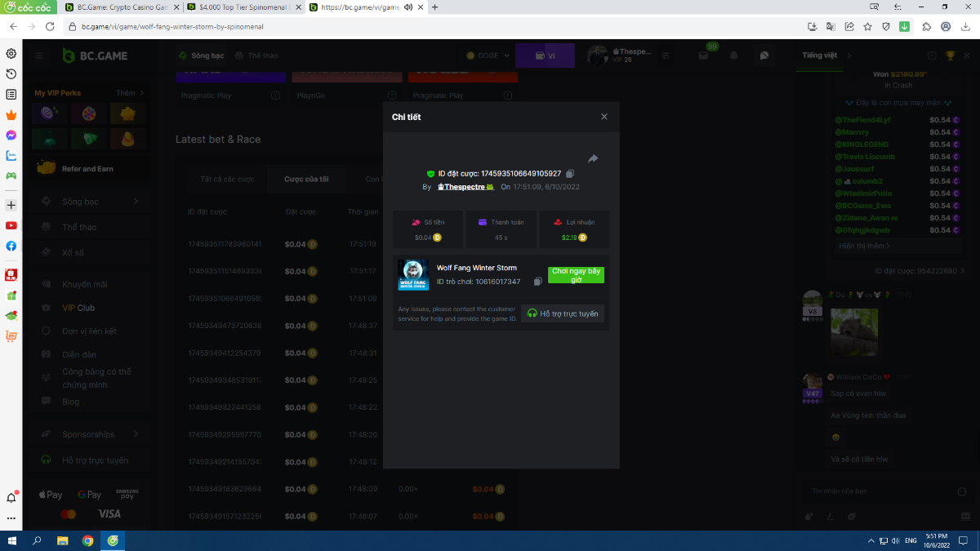Copy the bet ID using the copy icon
The height and width of the screenshot is (551, 980).
(x=570, y=174)
